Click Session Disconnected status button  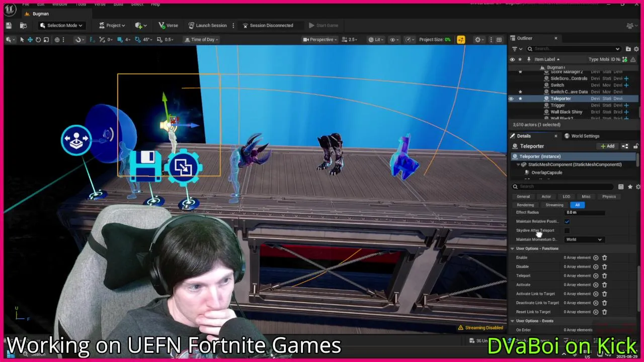pyautogui.click(x=268, y=25)
